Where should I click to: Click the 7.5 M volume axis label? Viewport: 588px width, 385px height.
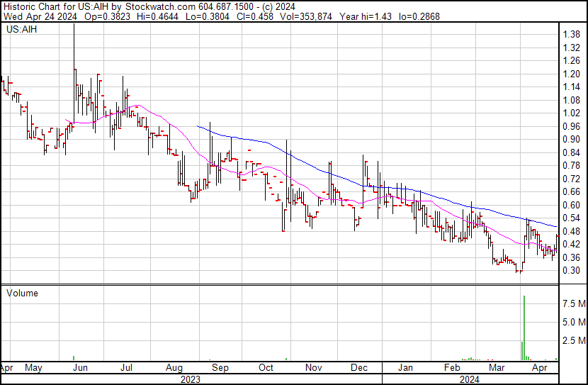[x=573, y=304]
